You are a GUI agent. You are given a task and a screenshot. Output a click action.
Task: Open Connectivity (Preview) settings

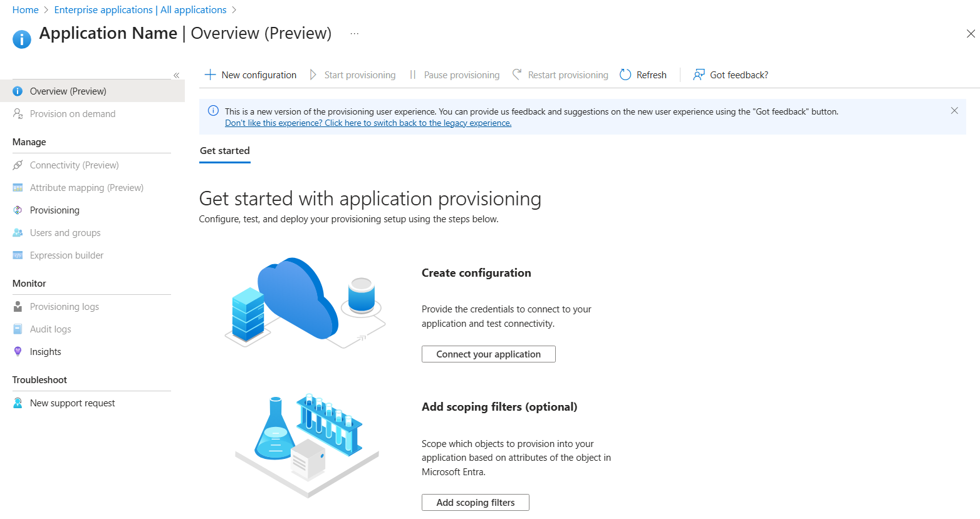click(74, 165)
